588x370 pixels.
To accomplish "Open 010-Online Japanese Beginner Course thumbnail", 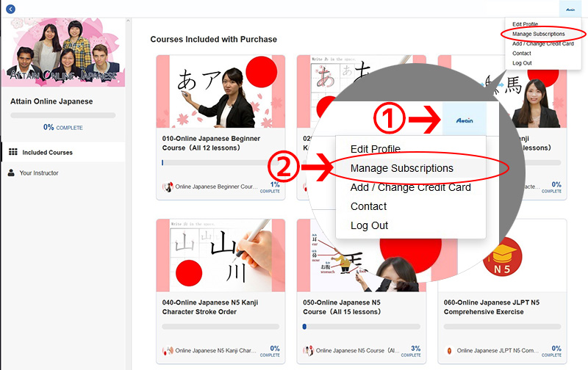I will 220,91.
